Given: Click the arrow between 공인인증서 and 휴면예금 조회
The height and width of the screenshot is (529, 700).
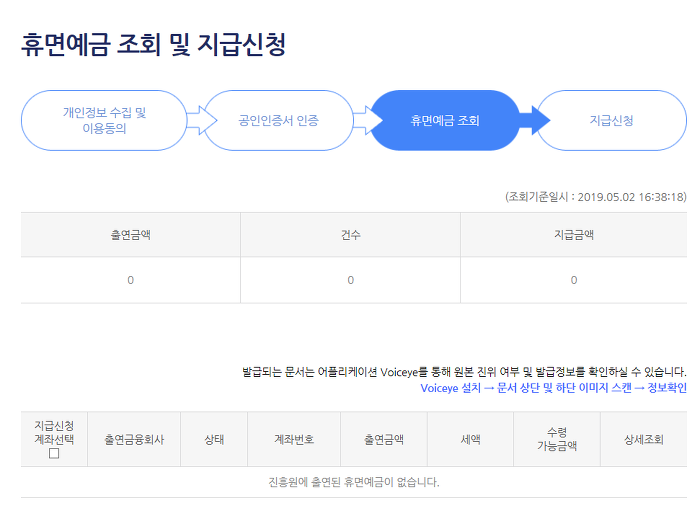Looking at the screenshot, I should point(368,120).
